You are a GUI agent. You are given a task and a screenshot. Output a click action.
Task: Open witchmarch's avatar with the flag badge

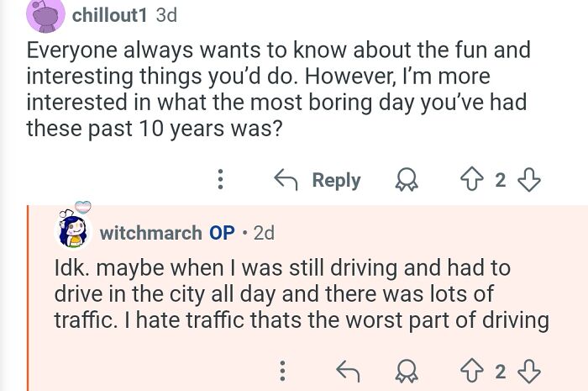pyautogui.click(x=74, y=227)
